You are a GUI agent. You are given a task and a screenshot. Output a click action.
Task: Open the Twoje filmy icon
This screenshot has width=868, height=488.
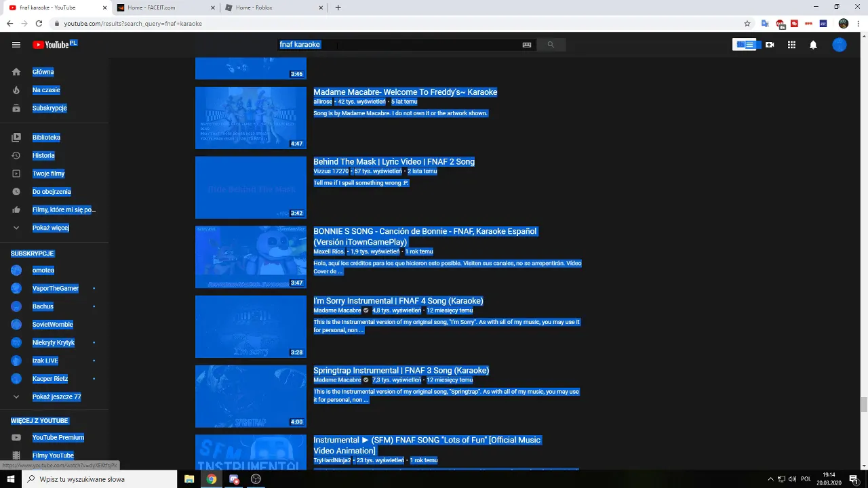coord(16,174)
